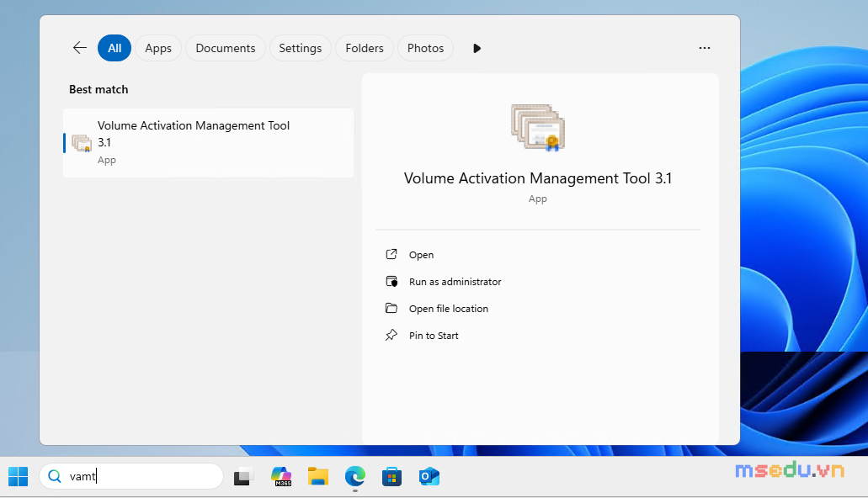Switch to the Folders filter tab

pyautogui.click(x=365, y=48)
